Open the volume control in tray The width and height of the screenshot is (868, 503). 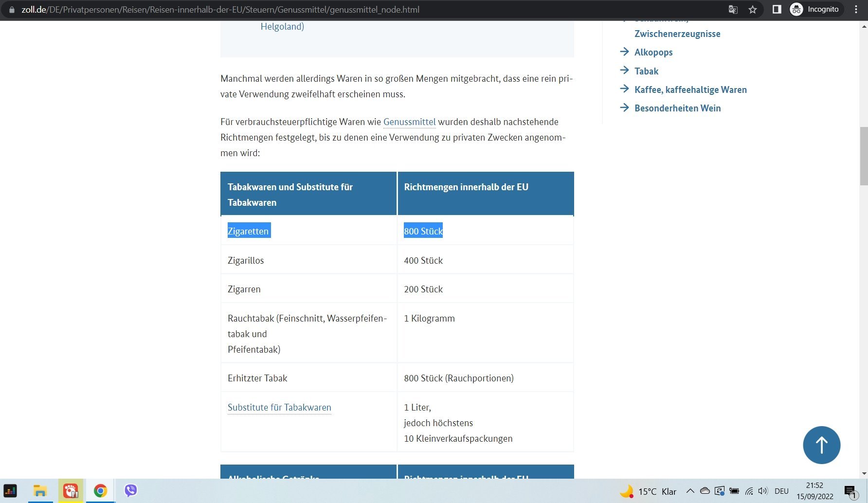coord(762,491)
